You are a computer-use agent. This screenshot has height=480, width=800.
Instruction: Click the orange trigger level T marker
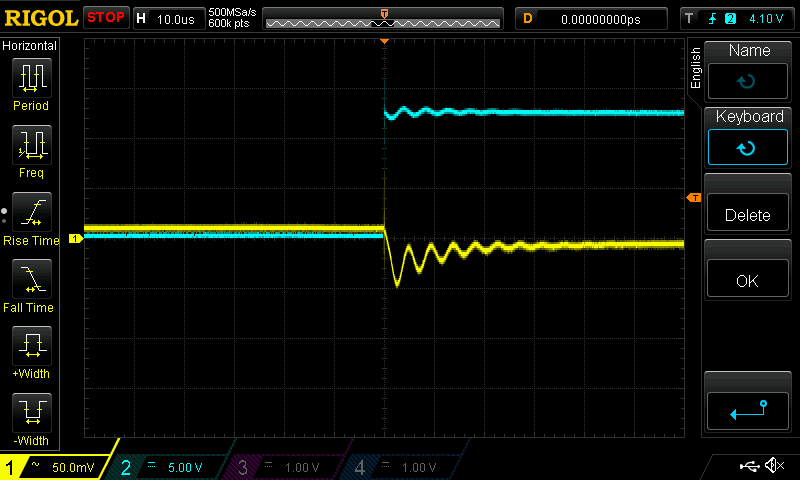pyautogui.click(x=694, y=197)
